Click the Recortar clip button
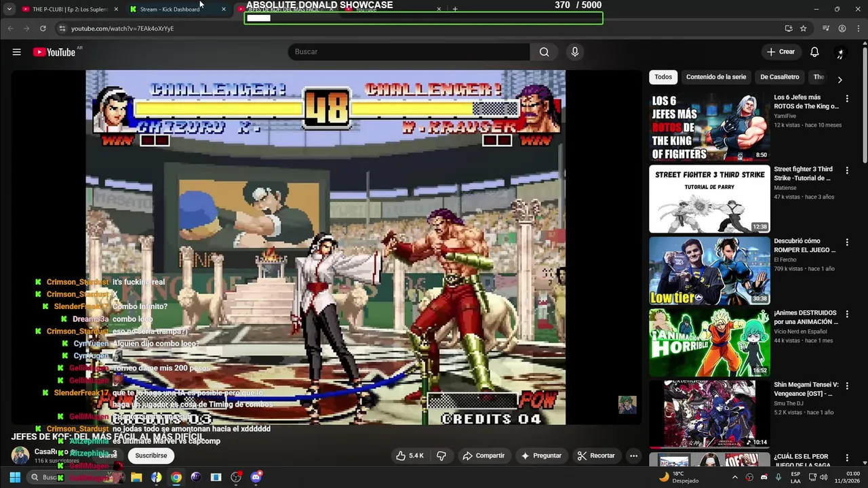 pyautogui.click(x=596, y=455)
